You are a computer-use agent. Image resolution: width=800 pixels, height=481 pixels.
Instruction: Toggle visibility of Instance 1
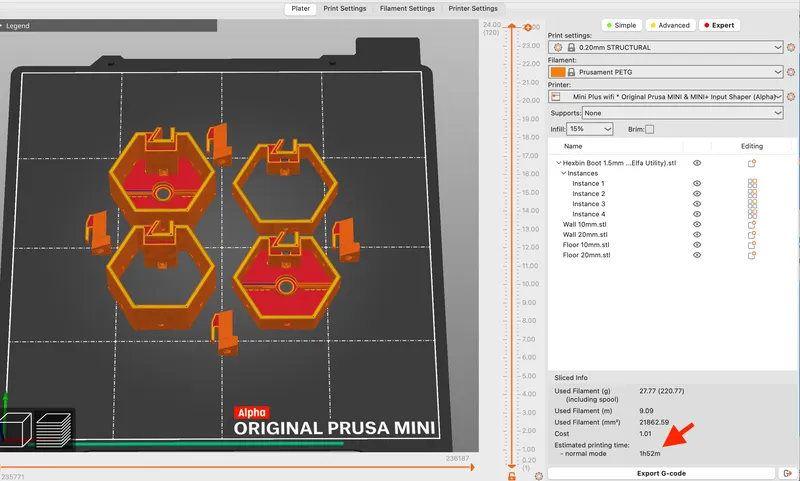[x=697, y=184]
